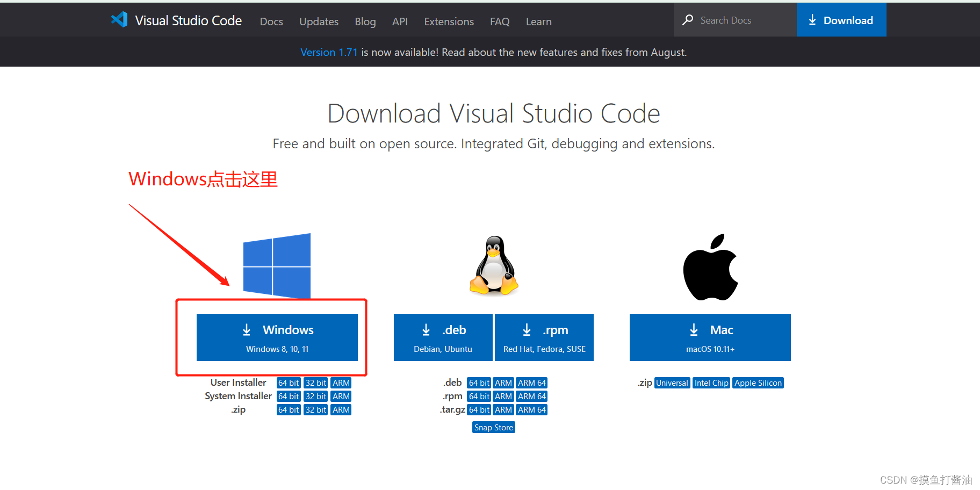The image size is (980, 490).
Task: Download the .deb Debian, Ubuntu package
Action: [x=443, y=337]
